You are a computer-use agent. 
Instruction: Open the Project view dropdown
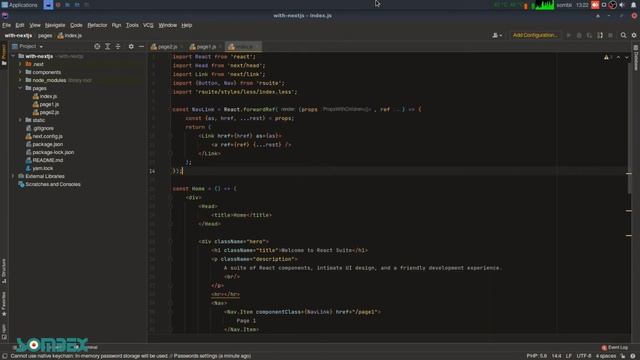27,47
